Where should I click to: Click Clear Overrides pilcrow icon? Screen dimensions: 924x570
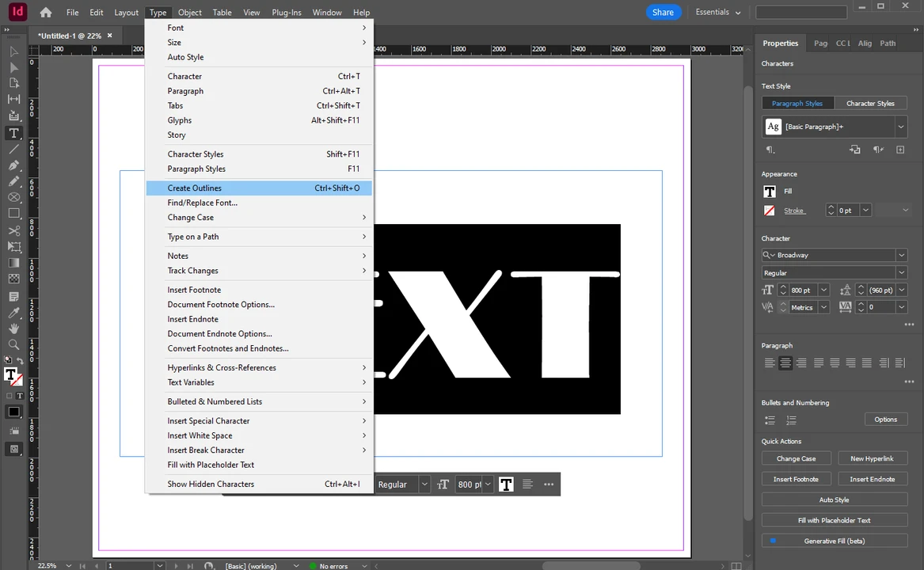point(878,150)
